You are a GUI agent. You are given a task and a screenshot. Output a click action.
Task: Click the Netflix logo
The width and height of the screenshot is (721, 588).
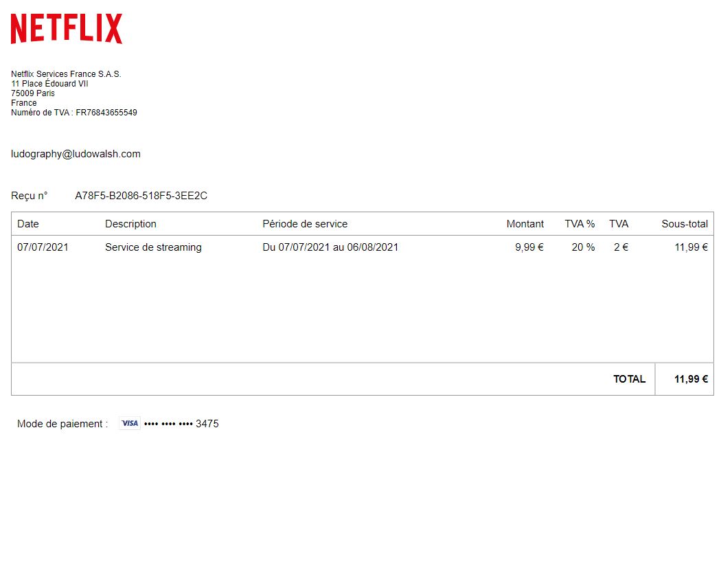67,29
